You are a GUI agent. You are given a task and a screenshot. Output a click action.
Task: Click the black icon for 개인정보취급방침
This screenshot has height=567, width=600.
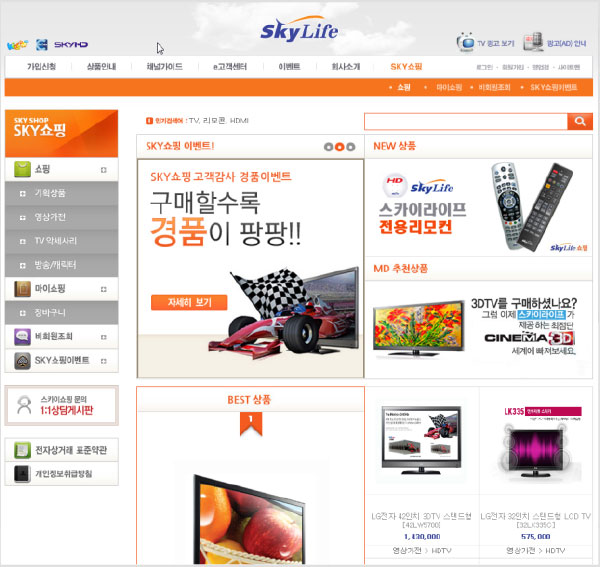(22, 474)
